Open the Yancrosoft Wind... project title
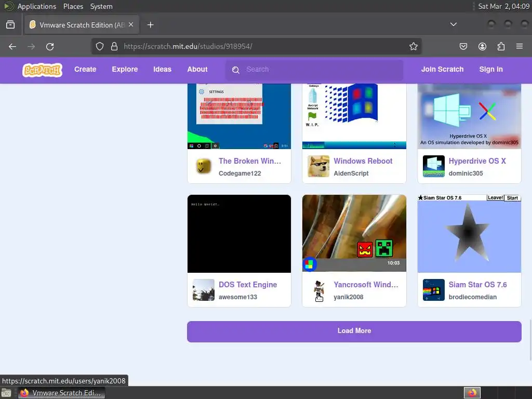532x399 pixels. click(x=366, y=285)
